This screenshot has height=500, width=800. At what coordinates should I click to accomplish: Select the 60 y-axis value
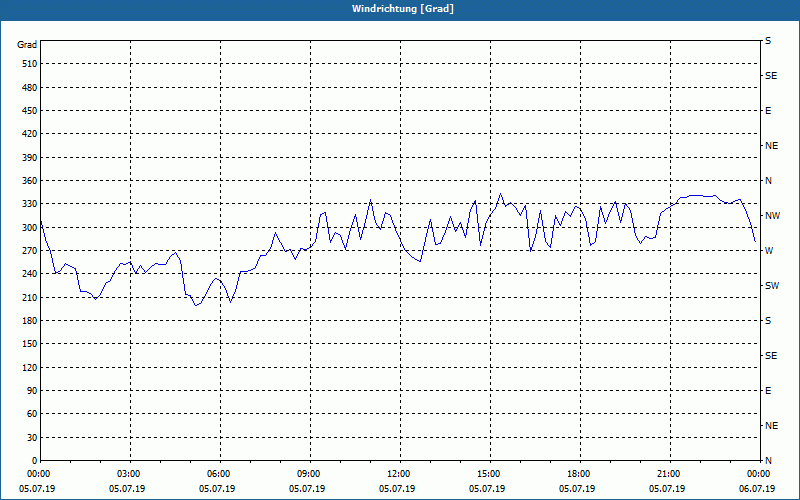click(x=32, y=414)
